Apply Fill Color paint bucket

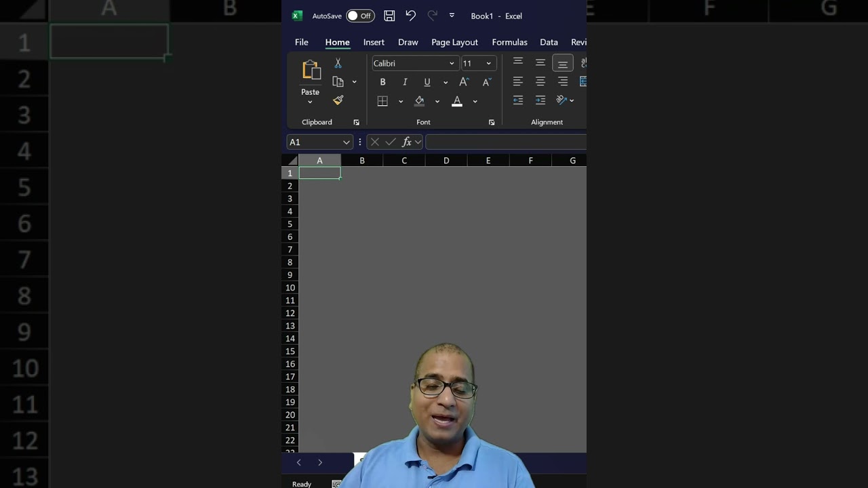click(420, 101)
